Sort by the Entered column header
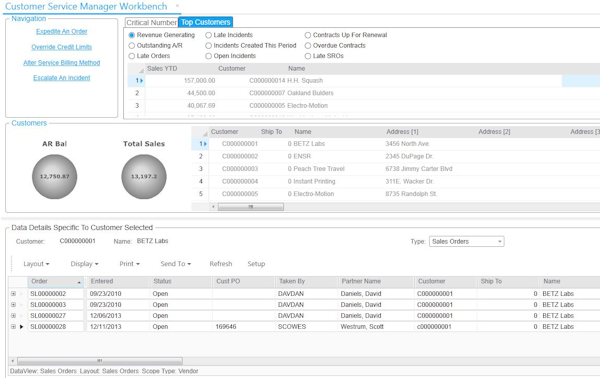Screen dimensions: 600x378 (117, 282)
